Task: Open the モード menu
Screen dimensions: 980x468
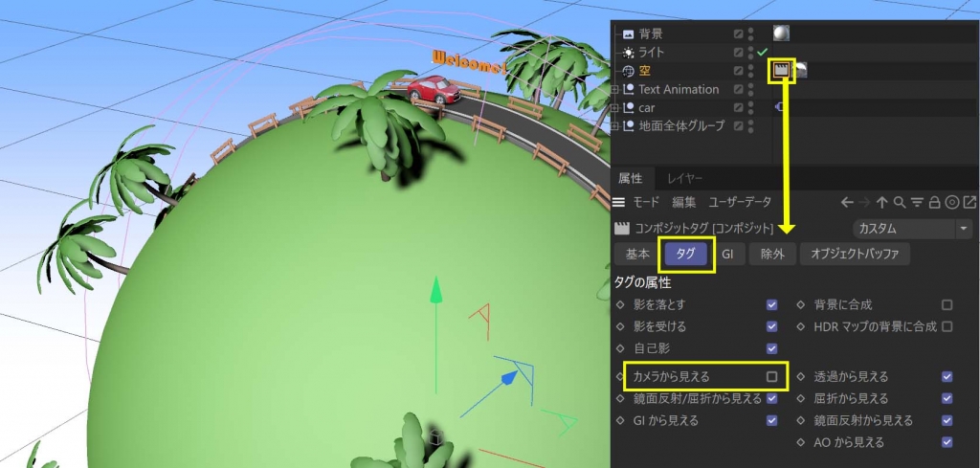Action: pyautogui.click(x=646, y=203)
